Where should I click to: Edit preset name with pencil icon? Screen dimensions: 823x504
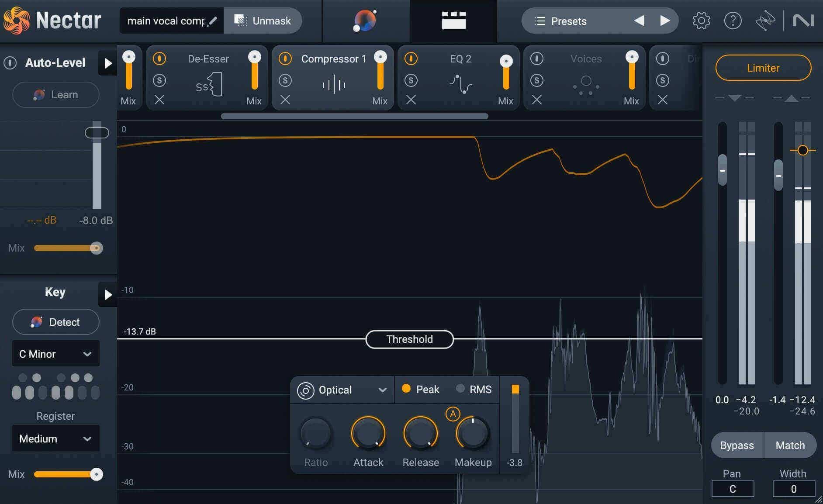coord(212,21)
